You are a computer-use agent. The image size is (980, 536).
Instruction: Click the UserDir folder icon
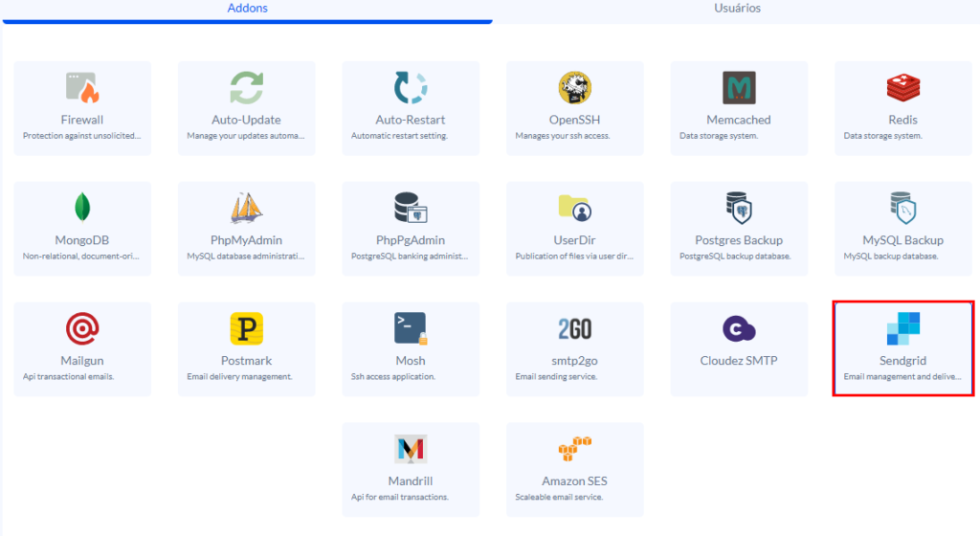[x=574, y=208]
